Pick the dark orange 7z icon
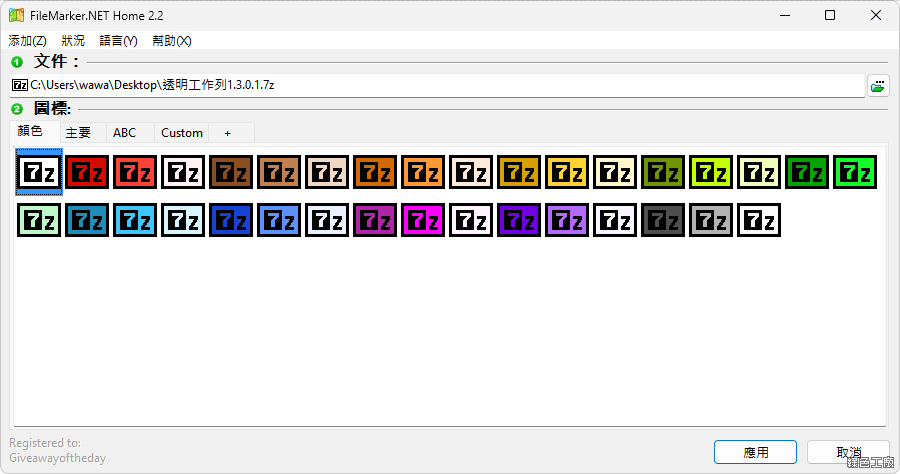Screen dimensions: 900x474 point(375,172)
